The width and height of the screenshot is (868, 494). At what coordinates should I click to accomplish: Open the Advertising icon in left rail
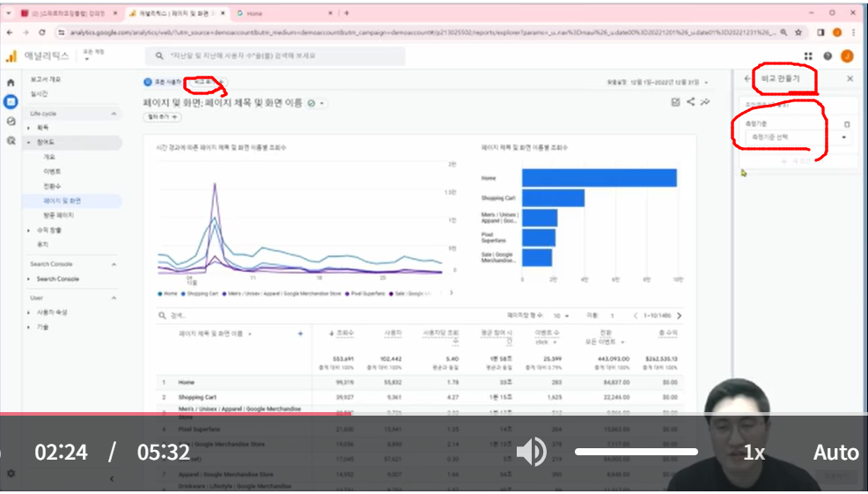click(11, 141)
